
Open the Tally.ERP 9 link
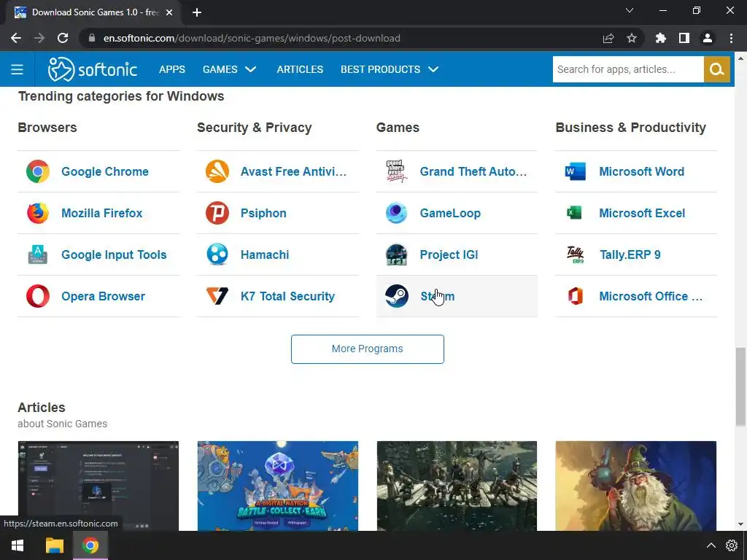pos(630,254)
